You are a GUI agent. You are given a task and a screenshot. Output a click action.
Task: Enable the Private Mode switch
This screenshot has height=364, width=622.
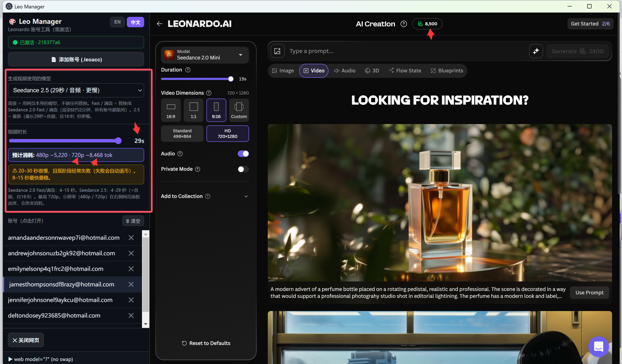[x=243, y=169]
